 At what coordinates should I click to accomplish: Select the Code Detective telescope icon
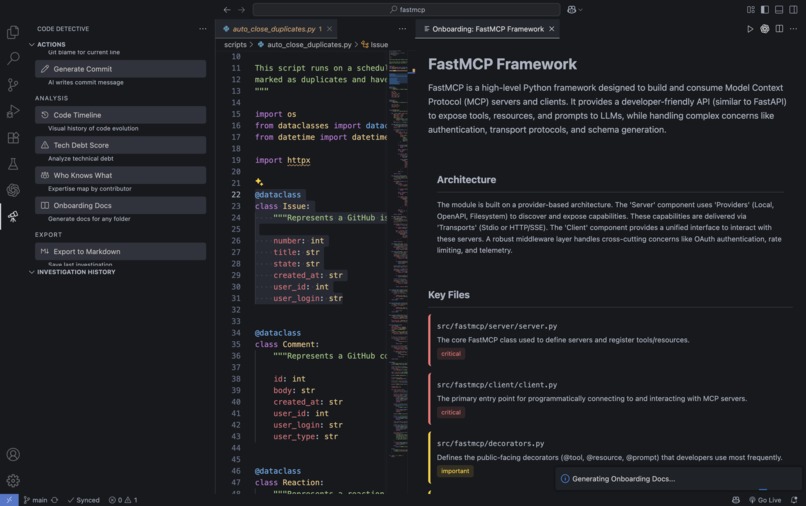click(x=13, y=216)
